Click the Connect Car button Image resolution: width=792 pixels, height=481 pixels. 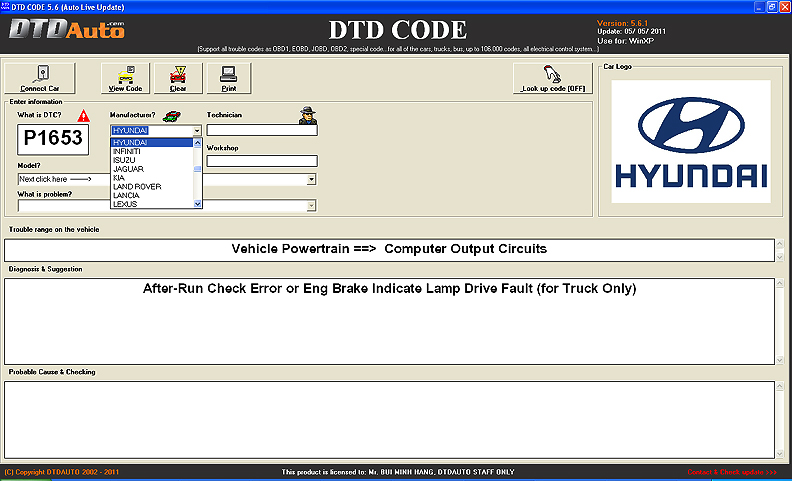coord(40,78)
